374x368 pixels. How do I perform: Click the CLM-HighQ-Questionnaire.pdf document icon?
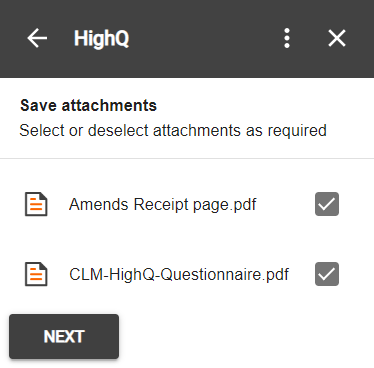(x=36, y=274)
